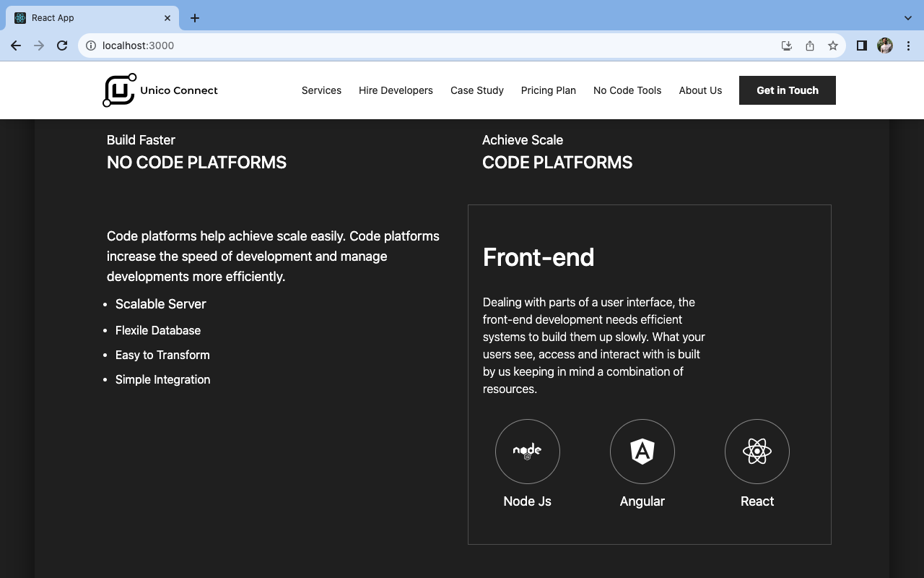
Task: Select the Angular framework icon
Action: click(x=642, y=451)
